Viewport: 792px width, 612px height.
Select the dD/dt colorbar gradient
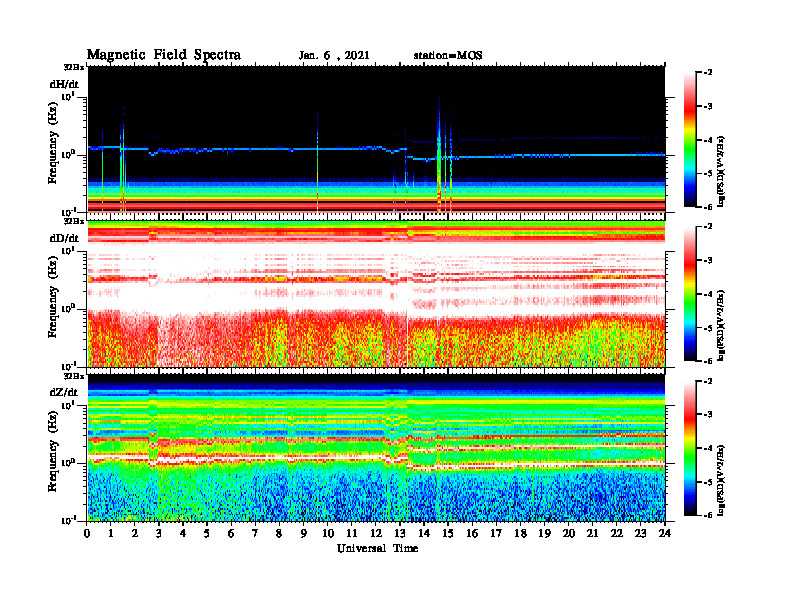690,293
